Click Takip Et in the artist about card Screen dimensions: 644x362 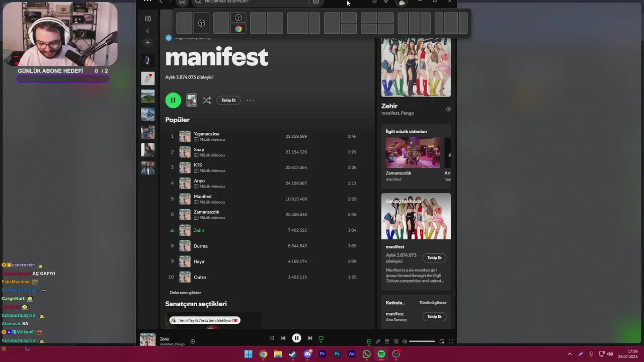[x=434, y=258]
